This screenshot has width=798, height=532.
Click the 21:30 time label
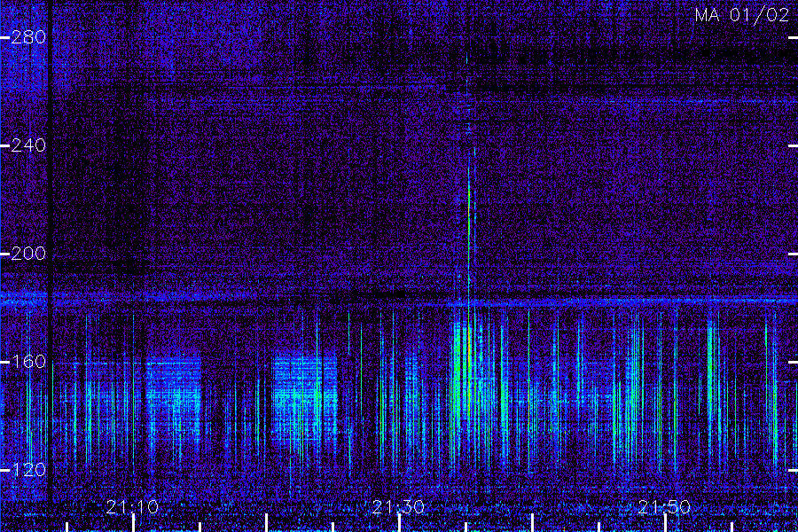[x=398, y=507]
